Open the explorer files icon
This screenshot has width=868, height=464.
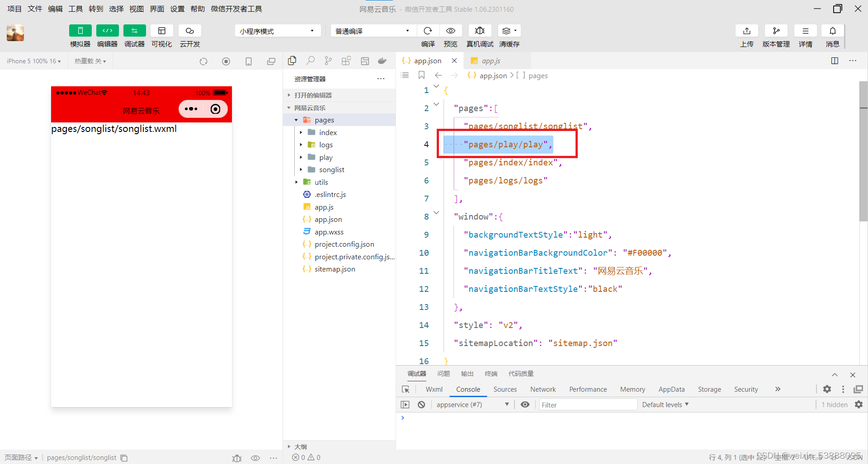coord(292,61)
